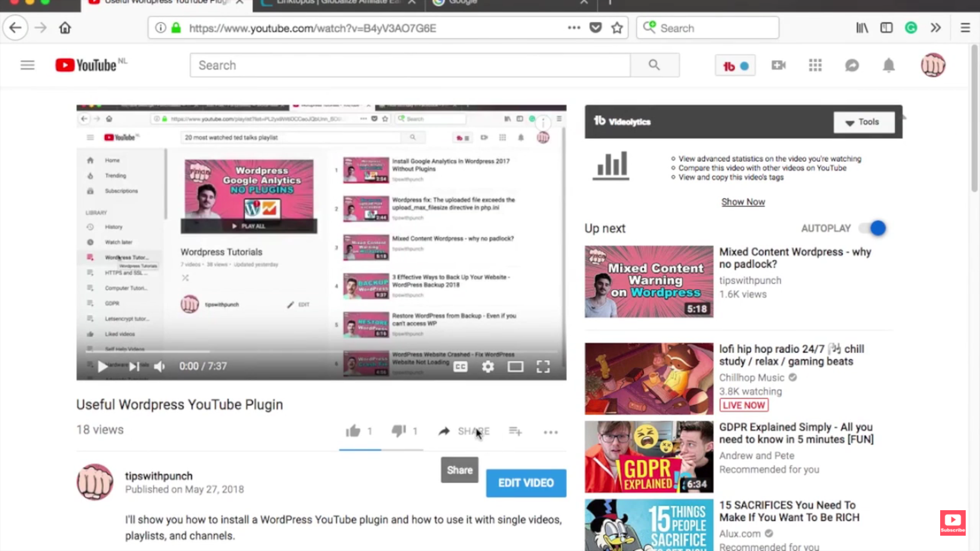Click the Chillhop Music channel name
Image resolution: width=980 pixels, height=551 pixels.
pyautogui.click(x=751, y=378)
